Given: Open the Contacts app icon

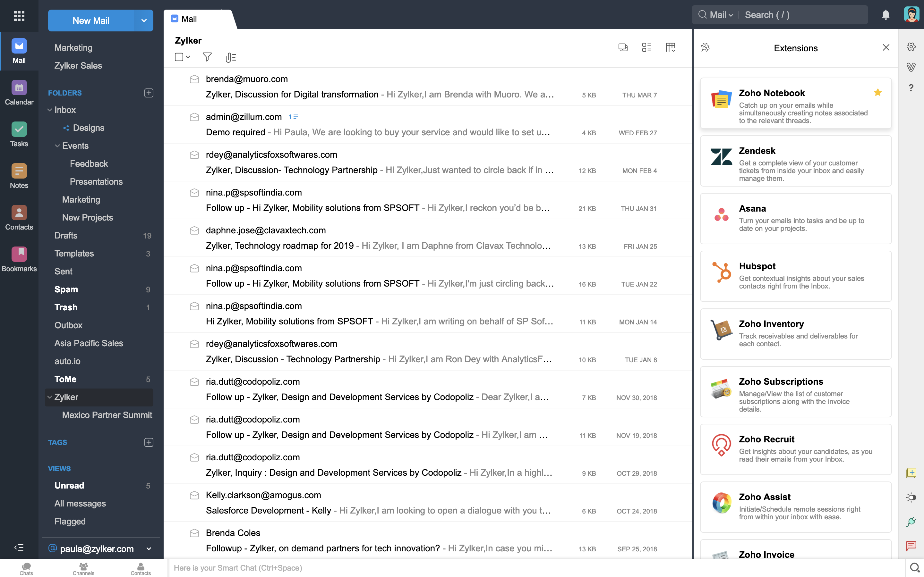Looking at the screenshot, I should [19, 219].
